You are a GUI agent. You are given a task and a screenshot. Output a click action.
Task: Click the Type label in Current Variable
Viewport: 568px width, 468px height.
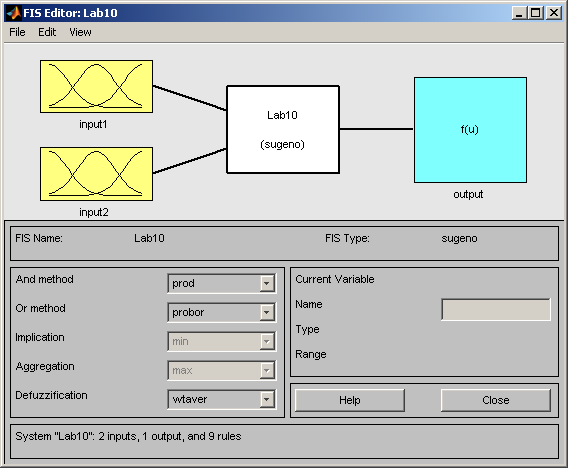tap(307, 330)
